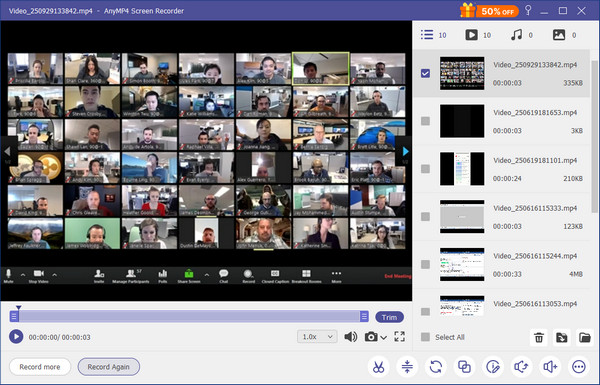Click the Record more button

pyautogui.click(x=40, y=367)
